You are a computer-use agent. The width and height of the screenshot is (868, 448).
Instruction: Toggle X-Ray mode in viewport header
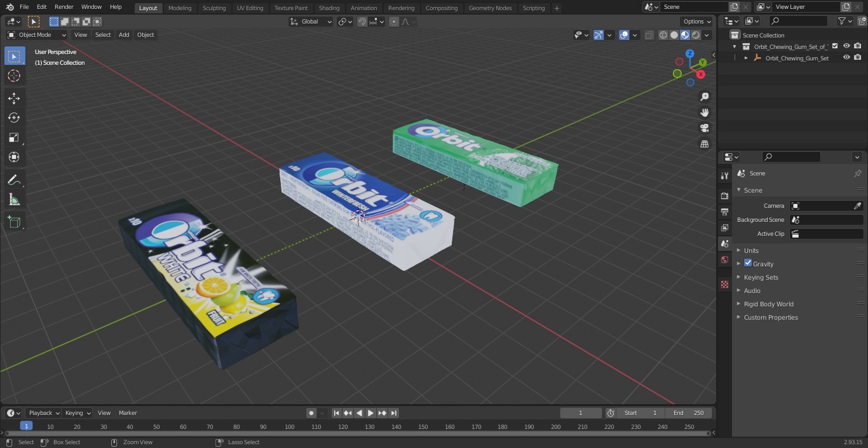(649, 35)
